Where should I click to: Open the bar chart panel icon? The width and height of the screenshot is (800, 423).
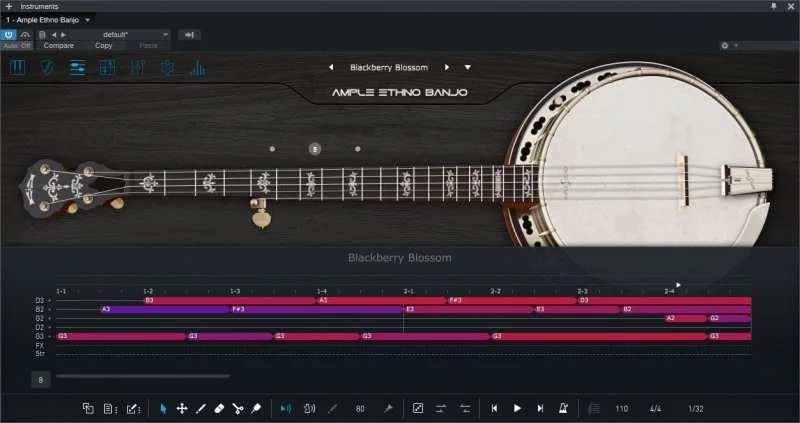coord(197,67)
